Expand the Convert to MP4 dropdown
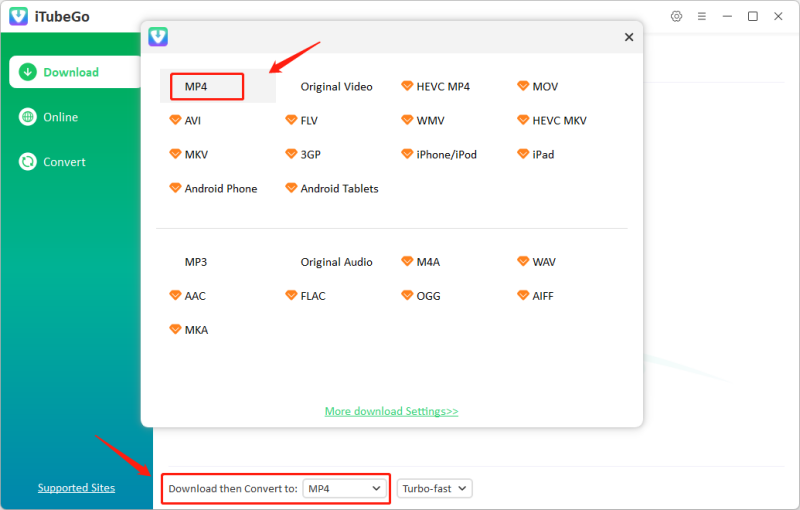Viewport: 800px width, 510px height. click(x=345, y=489)
